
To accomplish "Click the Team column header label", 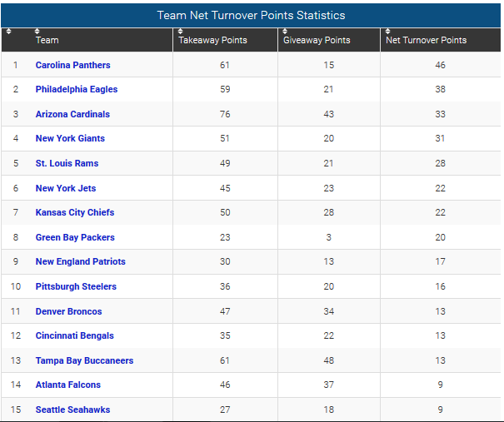I will pos(47,40).
